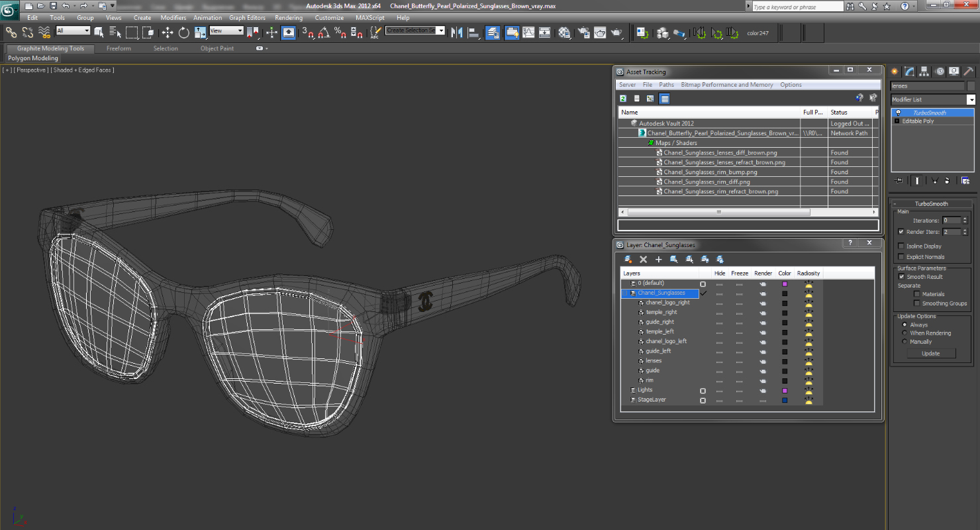This screenshot has width=980, height=530.
Task: Enable the Render Iters checkbox
Action: (x=901, y=232)
